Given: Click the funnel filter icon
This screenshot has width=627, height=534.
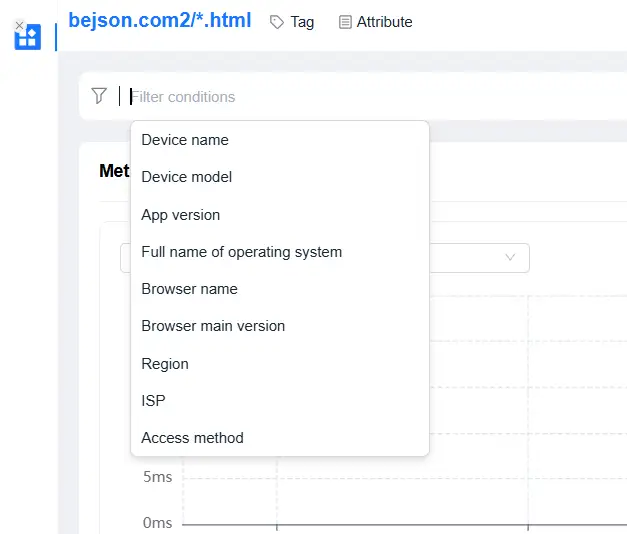Looking at the screenshot, I should [99, 96].
